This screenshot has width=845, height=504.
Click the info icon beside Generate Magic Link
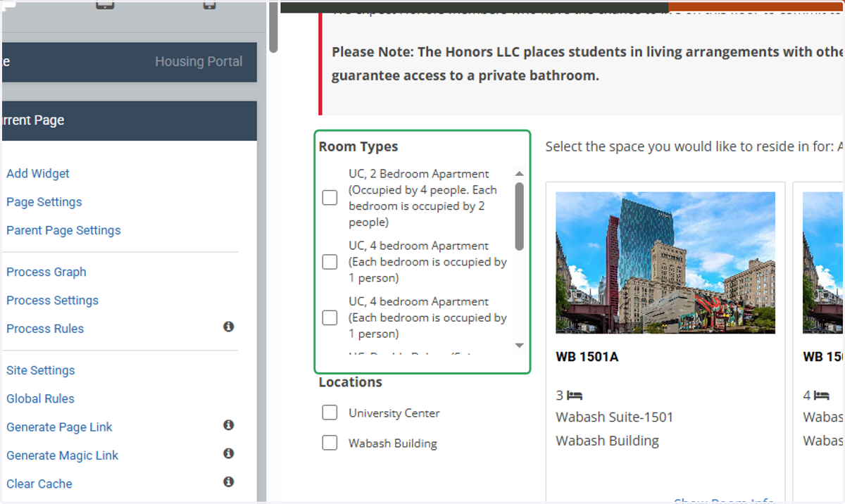(228, 453)
